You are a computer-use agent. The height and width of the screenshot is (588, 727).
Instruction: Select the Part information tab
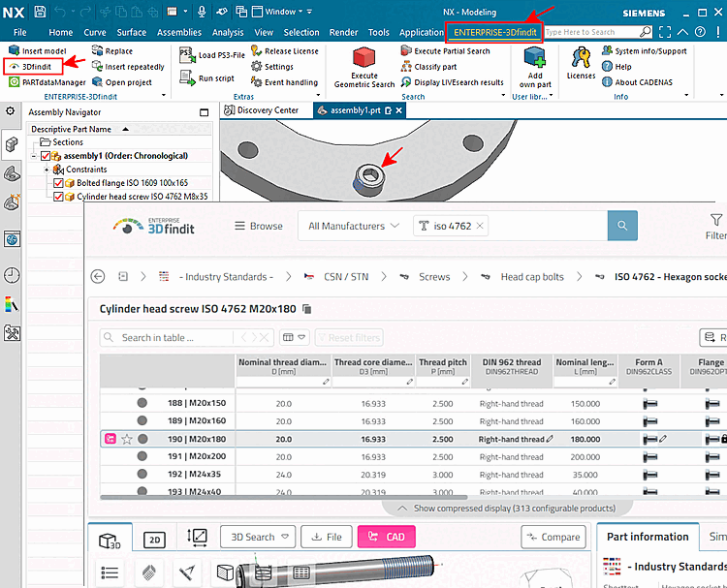[648, 537]
